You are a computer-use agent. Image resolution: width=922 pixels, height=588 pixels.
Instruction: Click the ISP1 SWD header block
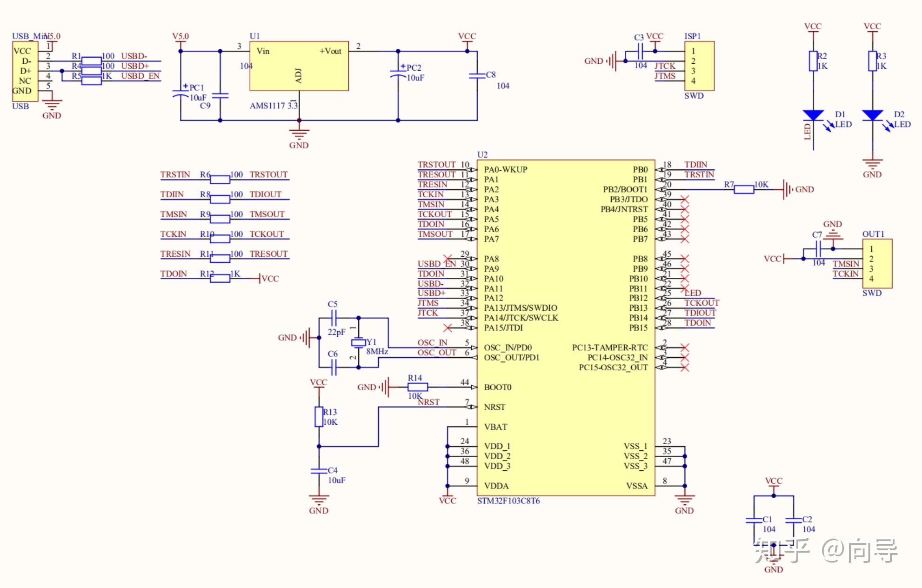point(699,66)
